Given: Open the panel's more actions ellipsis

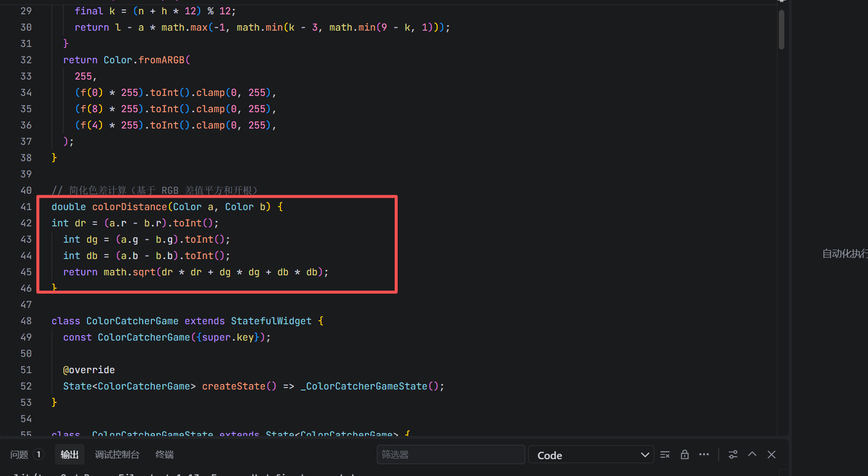Looking at the screenshot, I should [704, 455].
